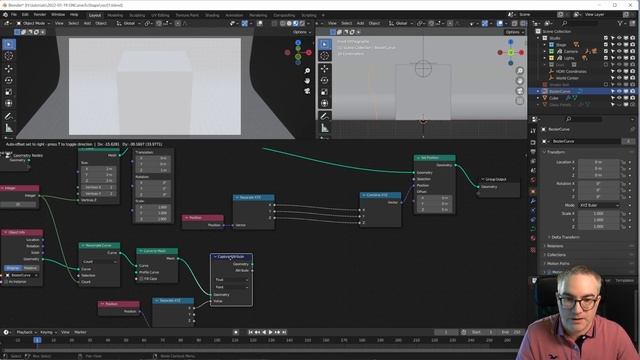The width and height of the screenshot is (640, 360).
Task: Select the Transform tool in left viewport
Action: [x=9, y=104]
